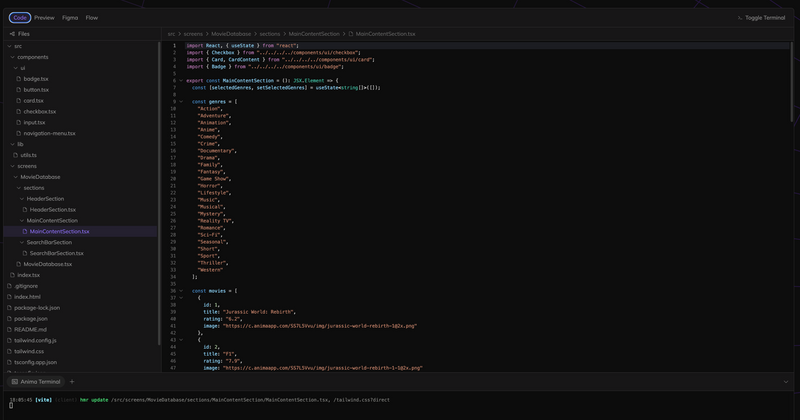800x420 pixels.
Task: Open the Figma tab
Action: pos(70,17)
